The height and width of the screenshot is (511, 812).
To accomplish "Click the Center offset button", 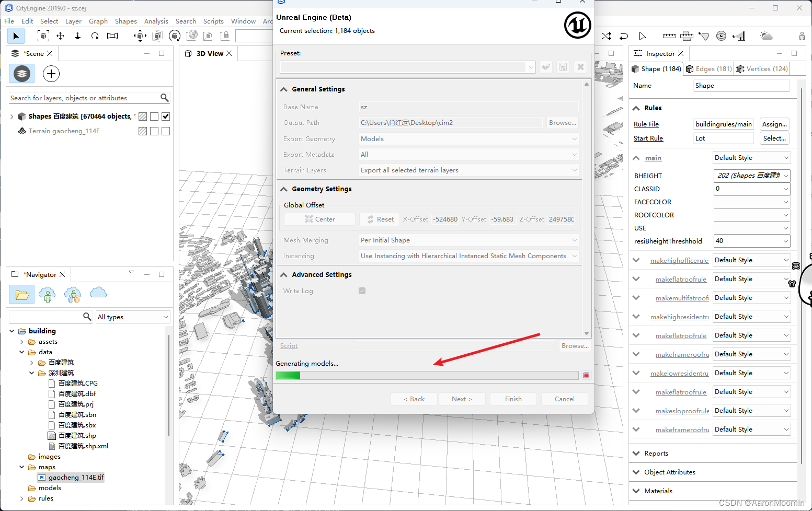I will pyautogui.click(x=320, y=219).
